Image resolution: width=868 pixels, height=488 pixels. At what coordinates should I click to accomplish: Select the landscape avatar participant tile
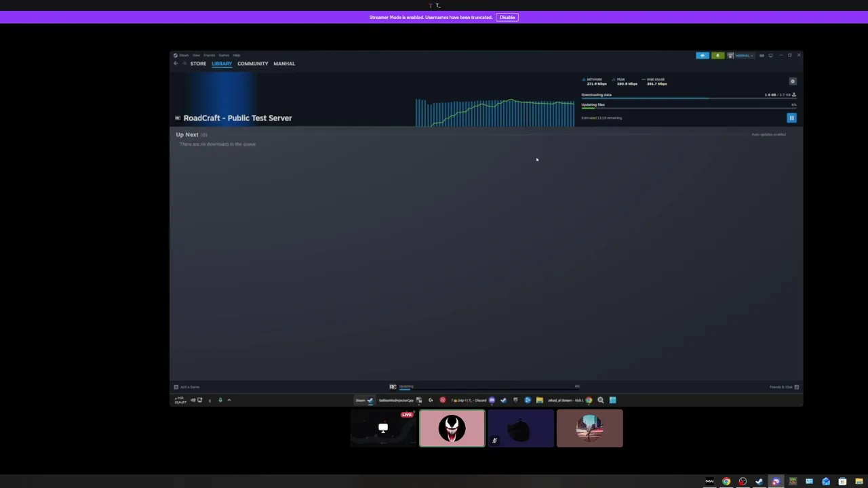coord(589,428)
